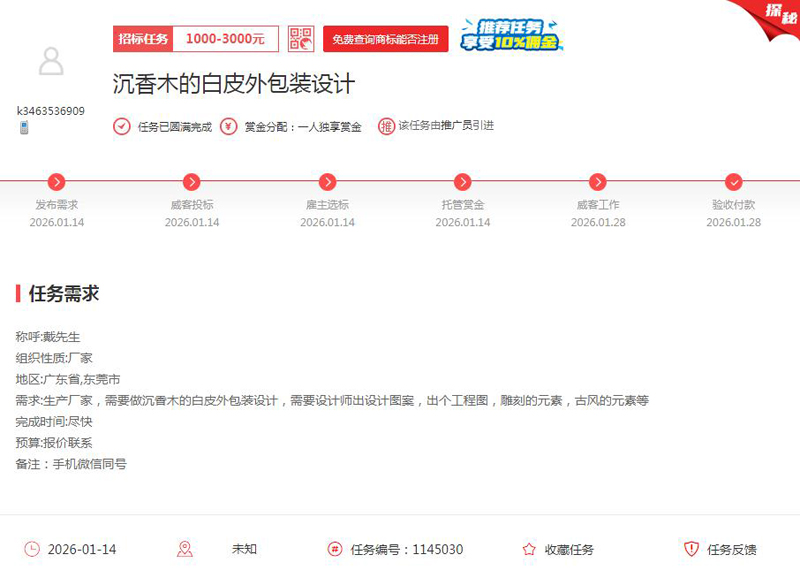Click the task completed checkmark icon

pos(121,127)
